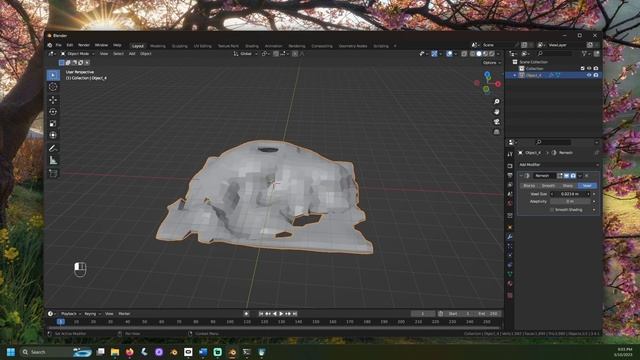Viewport: 640px width, 360px height.
Task: Enable Smooth Shading checkbox
Action: [552, 210]
